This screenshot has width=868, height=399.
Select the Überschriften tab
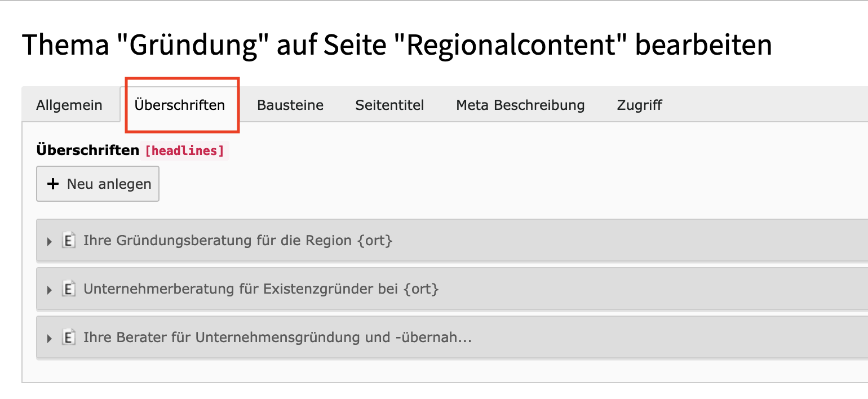pyautogui.click(x=180, y=105)
